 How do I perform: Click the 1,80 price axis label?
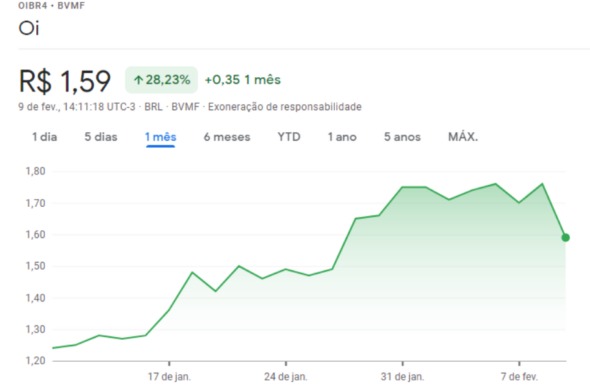tap(35, 171)
